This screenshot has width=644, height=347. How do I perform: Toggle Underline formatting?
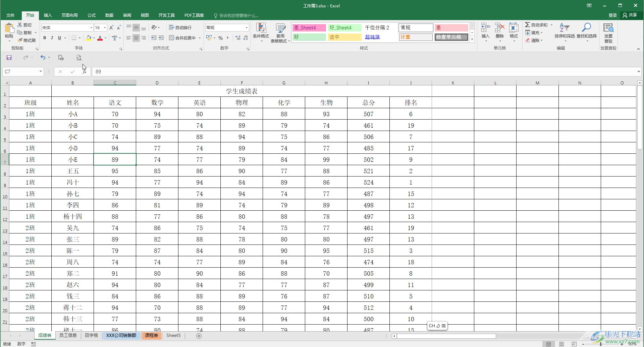coord(59,38)
